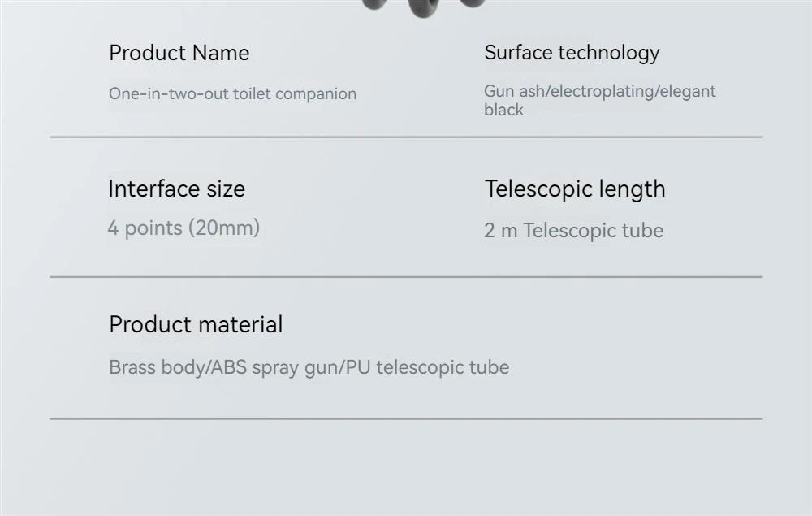The width and height of the screenshot is (812, 516).
Task: Click the dark product image at top
Action: tap(424, 7)
